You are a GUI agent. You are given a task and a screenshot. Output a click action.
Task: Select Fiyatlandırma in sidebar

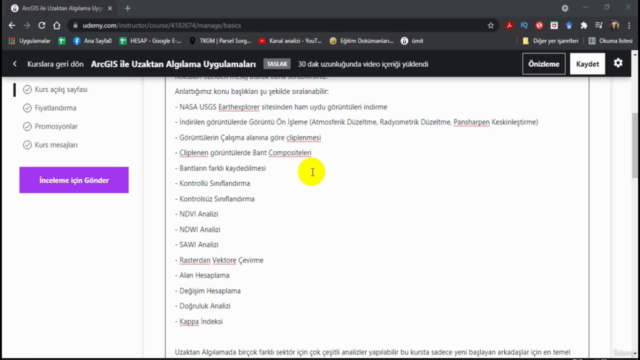[x=56, y=108]
